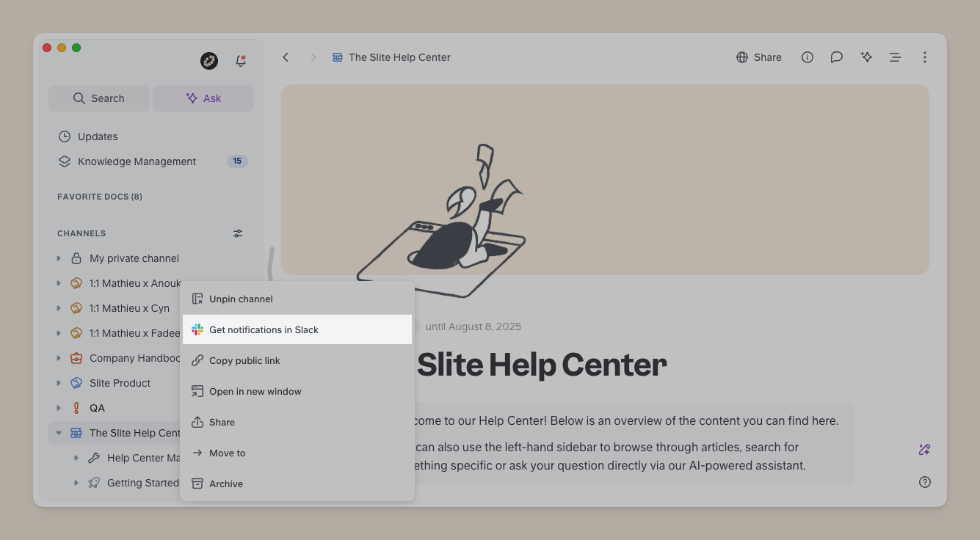This screenshot has height=540, width=980.
Task: Select Archive from context menu
Action: 297,484
